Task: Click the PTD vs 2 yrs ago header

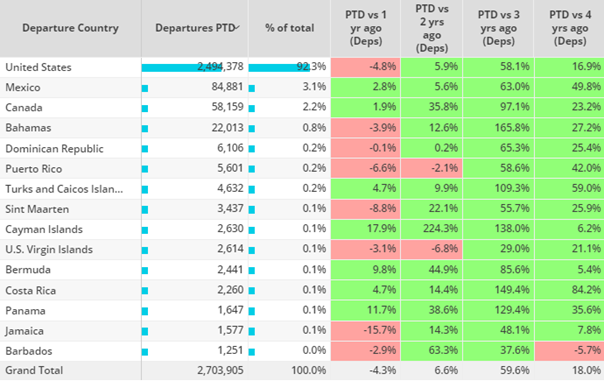Action: point(431,28)
